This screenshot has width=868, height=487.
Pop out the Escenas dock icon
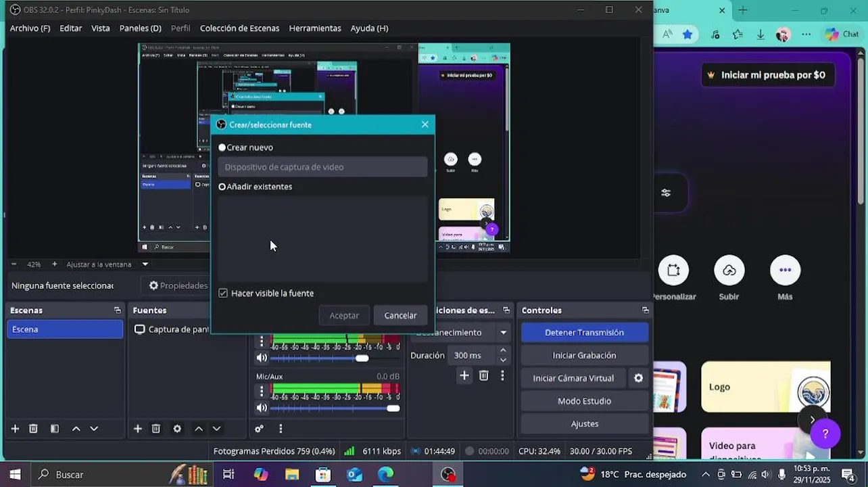coord(117,310)
